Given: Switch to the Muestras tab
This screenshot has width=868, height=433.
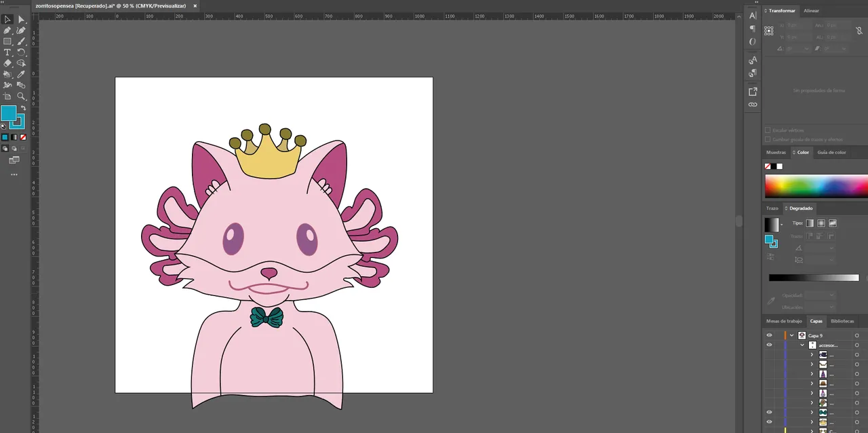Looking at the screenshot, I should 776,153.
